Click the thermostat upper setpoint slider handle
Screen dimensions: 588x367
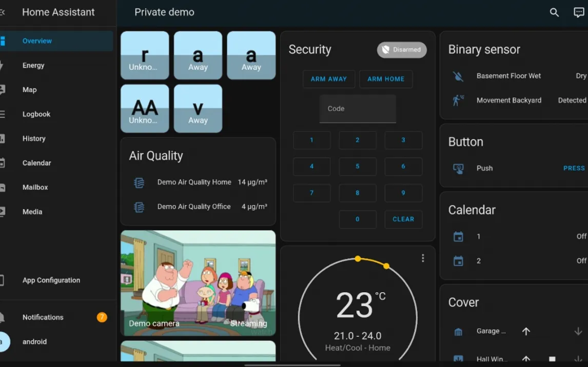coord(386,266)
